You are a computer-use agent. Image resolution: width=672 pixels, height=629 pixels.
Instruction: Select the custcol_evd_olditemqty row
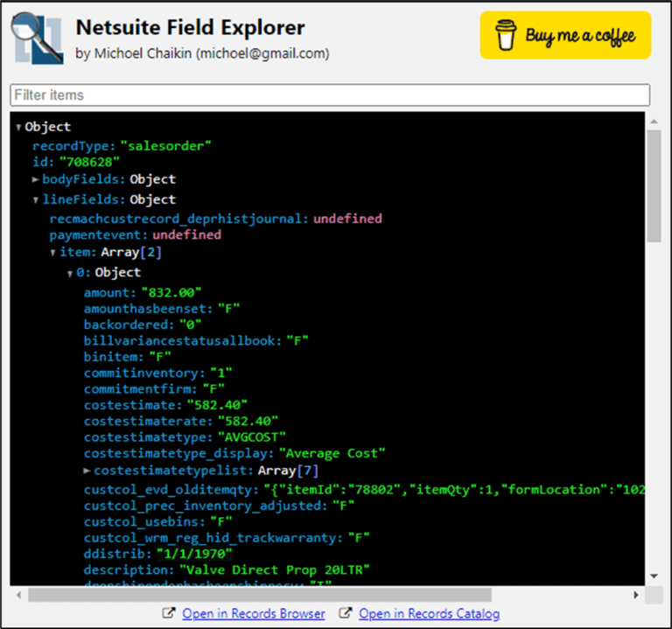click(364, 490)
